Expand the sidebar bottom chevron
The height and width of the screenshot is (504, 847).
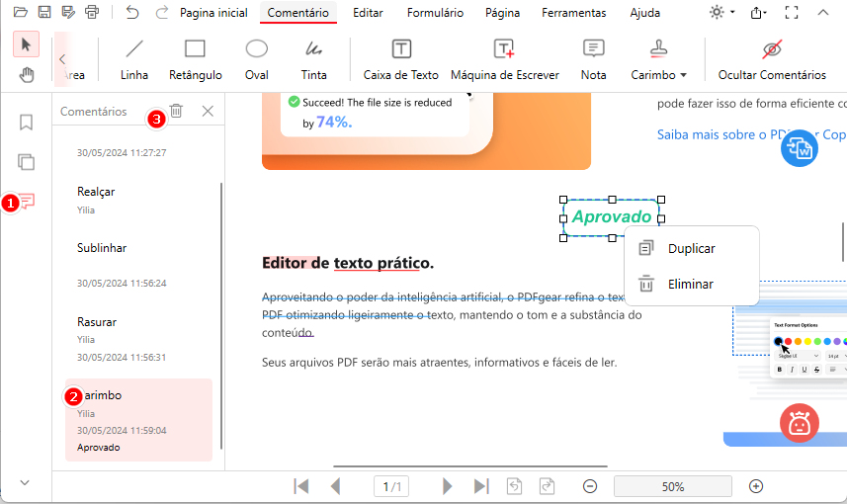click(25, 482)
